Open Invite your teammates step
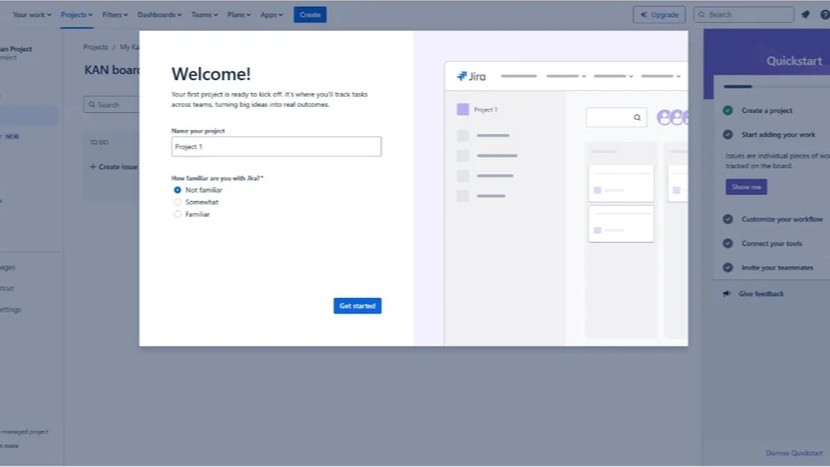Screen dimensions: 830x467 click(x=777, y=268)
